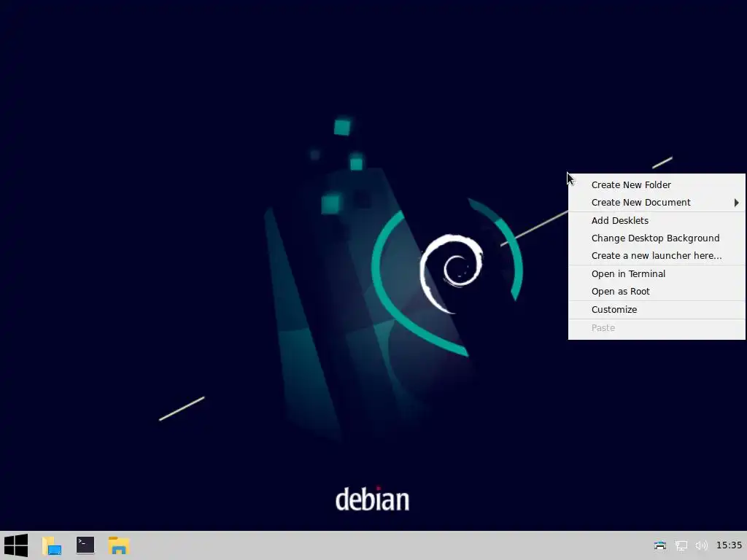Choose Create a new launcher here...
This screenshot has width=747, height=560.
(657, 256)
